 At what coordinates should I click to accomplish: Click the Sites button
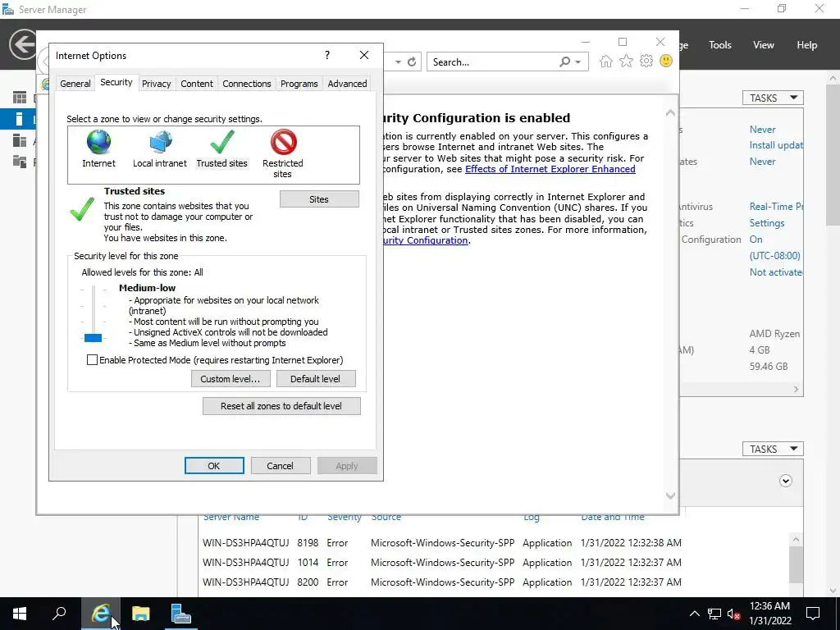click(319, 199)
